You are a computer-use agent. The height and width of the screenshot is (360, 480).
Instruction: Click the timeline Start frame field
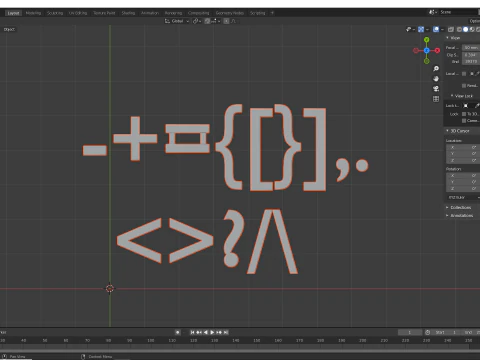coord(446,332)
